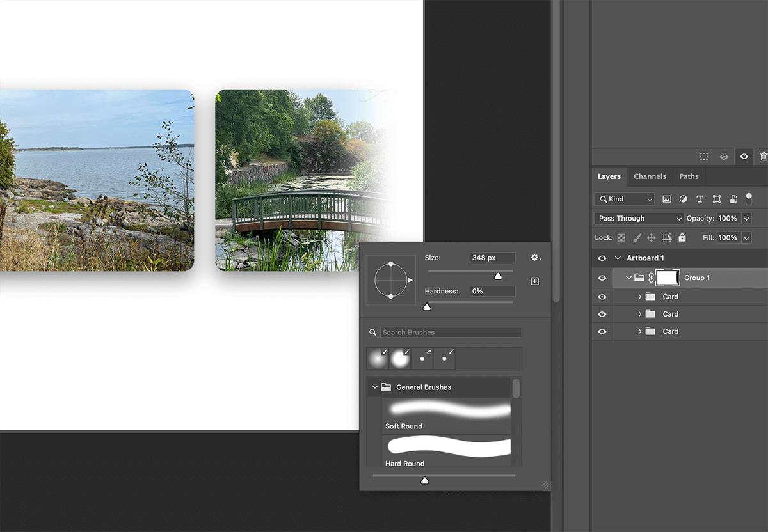Create new brush preset with plus icon
Screen dimensions: 768x532
click(535, 281)
